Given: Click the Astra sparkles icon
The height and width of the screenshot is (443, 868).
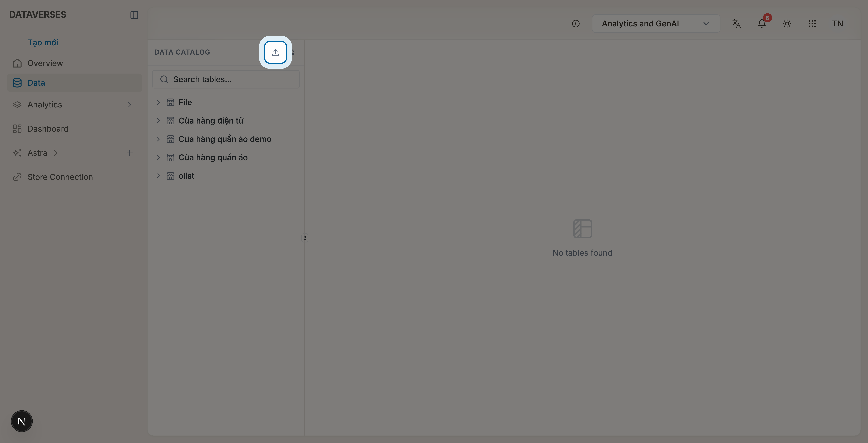Looking at the screenshot, I should (x=17, y=153).
